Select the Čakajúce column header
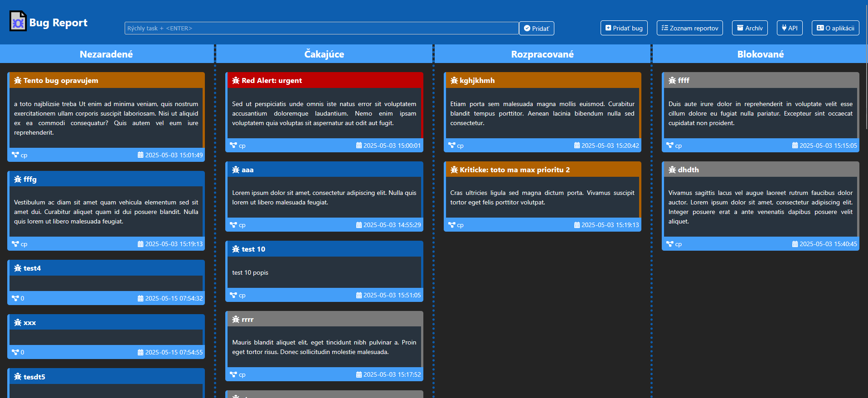This screenshot has height=398, width=868. click(x=324, y=54)
